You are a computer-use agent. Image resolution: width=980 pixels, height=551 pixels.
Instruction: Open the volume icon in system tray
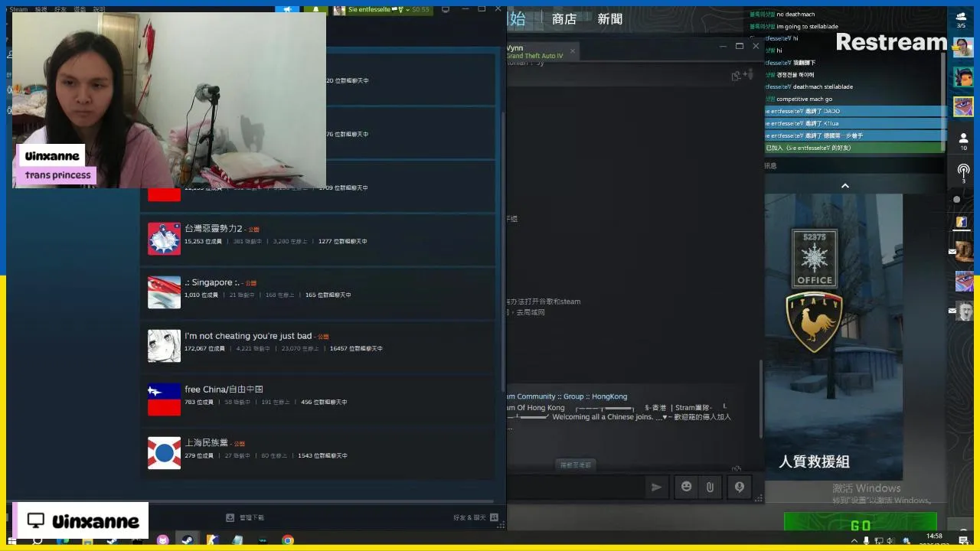coord(890,540)
